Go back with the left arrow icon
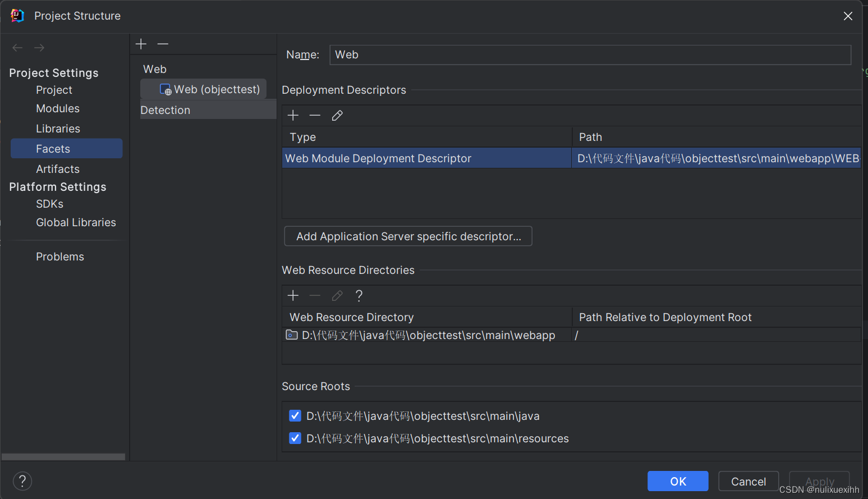 [17, 48]
